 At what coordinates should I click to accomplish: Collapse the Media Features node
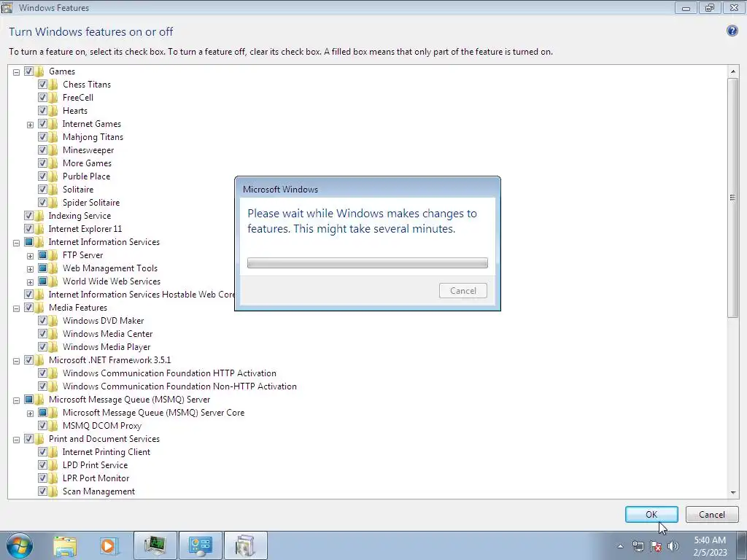coord(16,308)
